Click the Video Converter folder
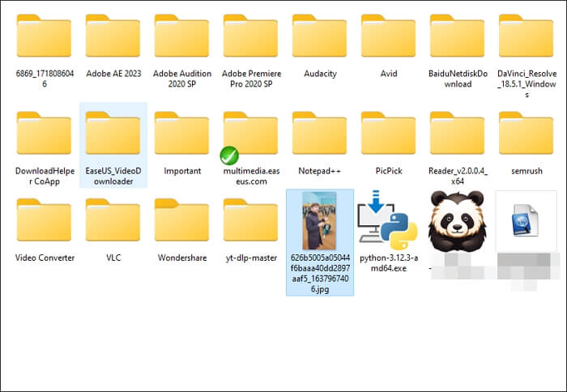Viewport: 567px width, 392px height. point(44,220)
